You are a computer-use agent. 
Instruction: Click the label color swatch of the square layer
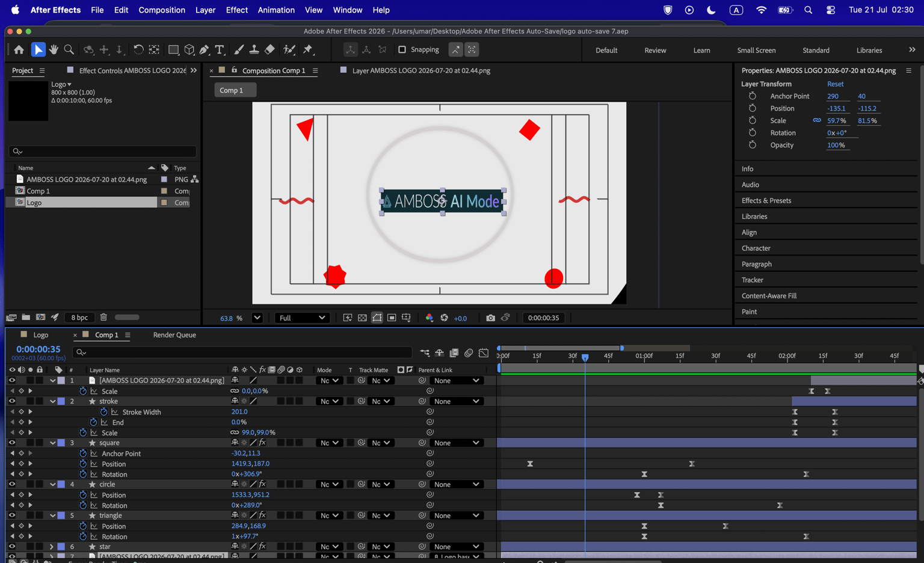(x=61, y=443)
